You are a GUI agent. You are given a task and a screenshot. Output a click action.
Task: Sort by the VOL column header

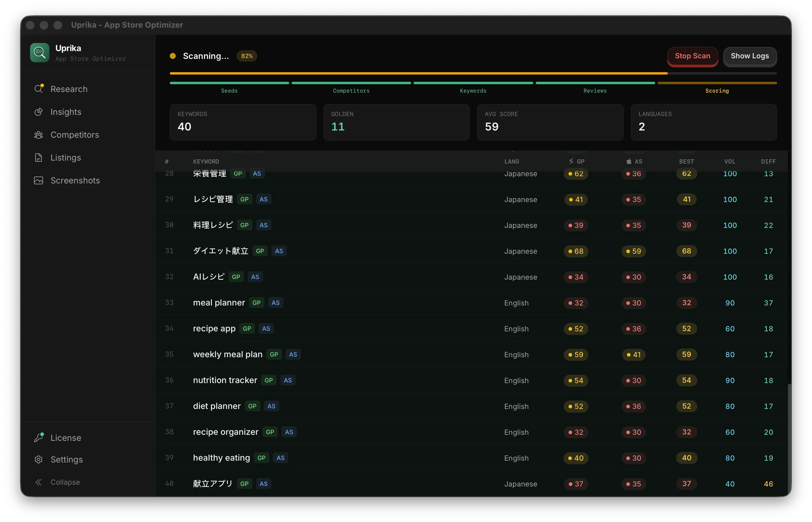(730, 161)
